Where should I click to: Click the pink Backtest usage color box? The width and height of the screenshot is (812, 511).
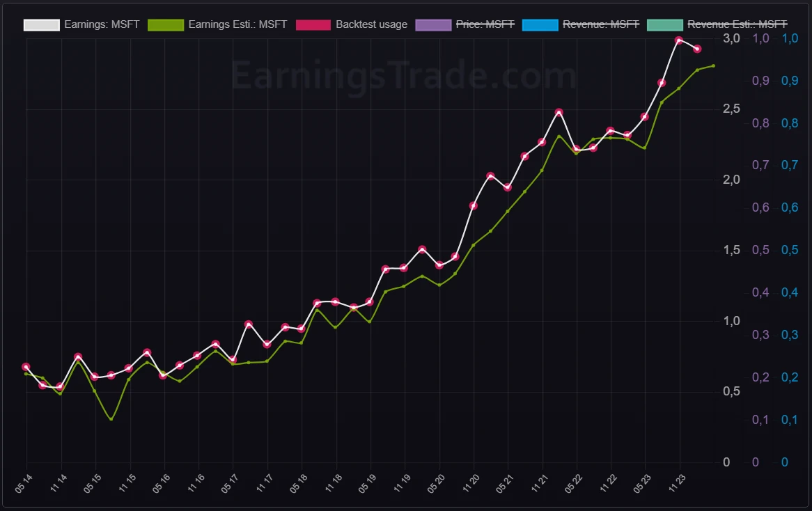click(313, 24)
